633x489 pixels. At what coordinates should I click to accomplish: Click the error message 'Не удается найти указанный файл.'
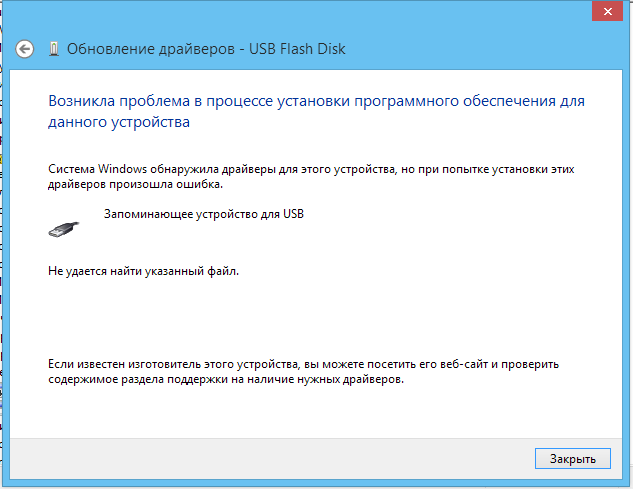point(145,271)
